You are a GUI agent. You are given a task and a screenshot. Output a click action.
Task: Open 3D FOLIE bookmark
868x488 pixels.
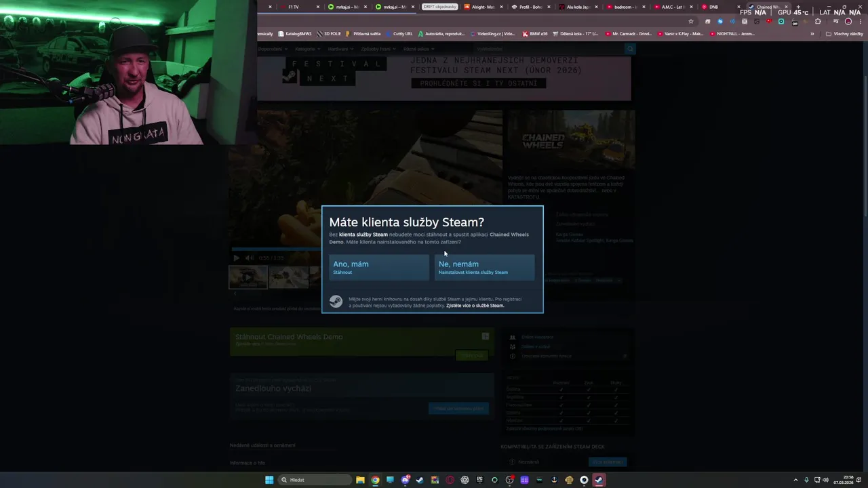click(x=329, y=33)
